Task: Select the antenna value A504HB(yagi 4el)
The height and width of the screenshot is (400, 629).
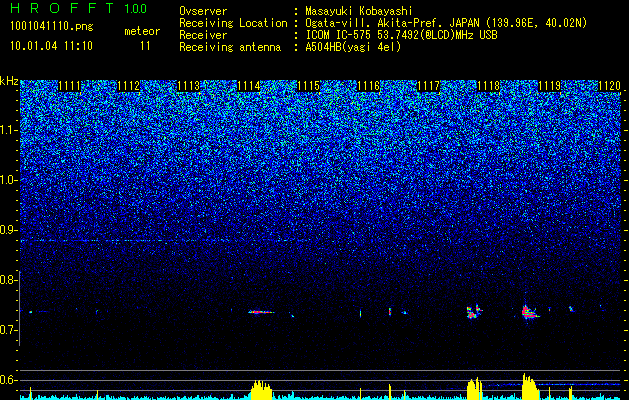Action: (353, 47)
